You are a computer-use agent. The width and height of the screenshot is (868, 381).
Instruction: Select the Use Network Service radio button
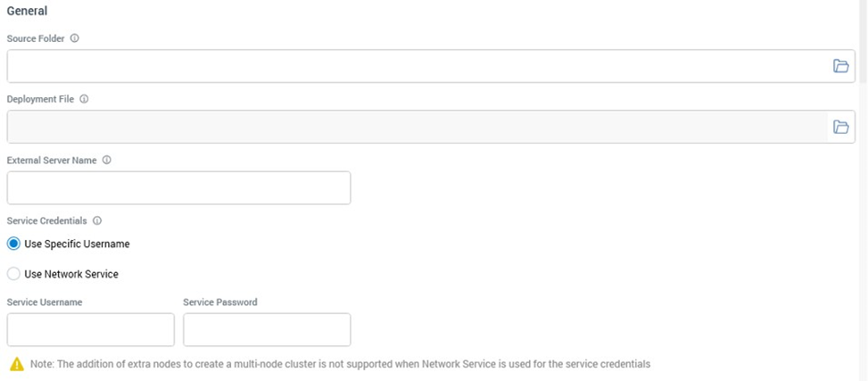point(13,274)
